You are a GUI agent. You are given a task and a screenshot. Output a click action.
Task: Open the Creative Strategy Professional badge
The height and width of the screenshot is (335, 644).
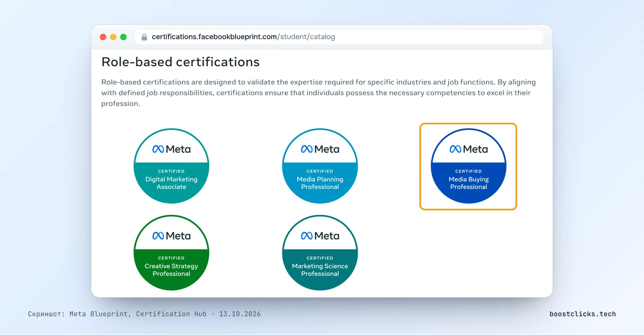171,253
